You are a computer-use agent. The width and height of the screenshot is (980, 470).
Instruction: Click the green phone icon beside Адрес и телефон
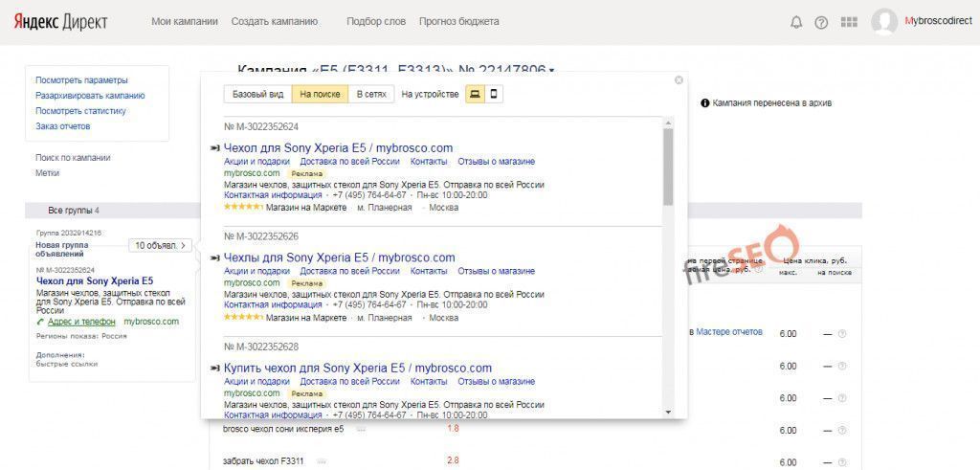40,323
